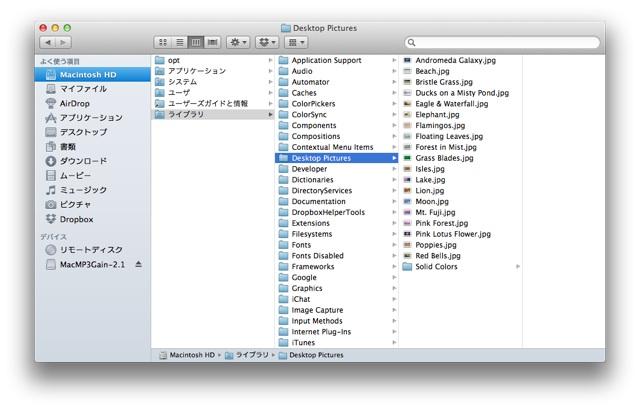Open the ダウンロード sidebar folder
Image resolution: width=640 pixels, height=410 pixels.
(x=82, y=161)
